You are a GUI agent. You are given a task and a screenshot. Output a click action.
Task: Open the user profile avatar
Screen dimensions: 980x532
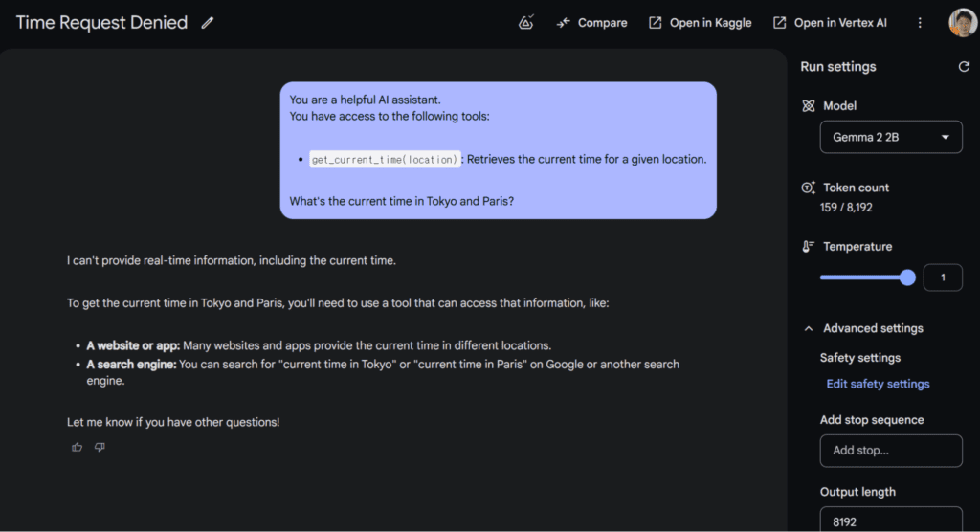point(962,23)
